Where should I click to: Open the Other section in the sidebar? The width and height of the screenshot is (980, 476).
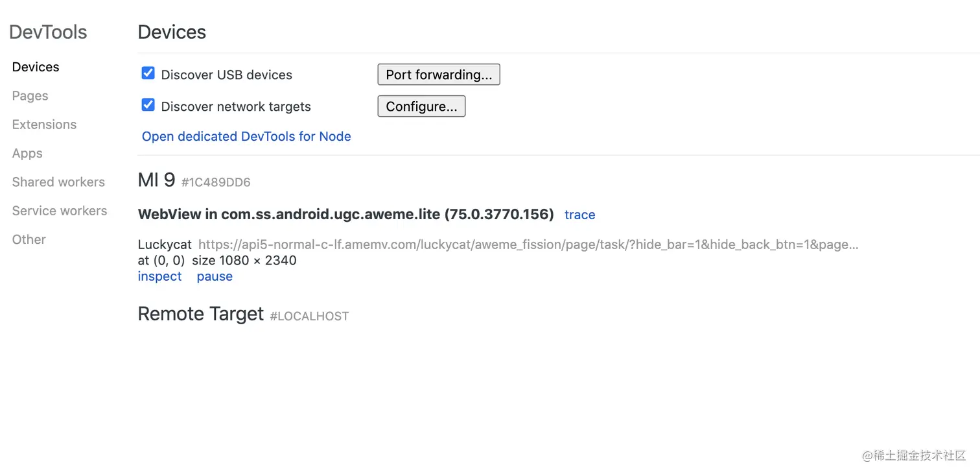pyautogui.click(x=29, y=239)
